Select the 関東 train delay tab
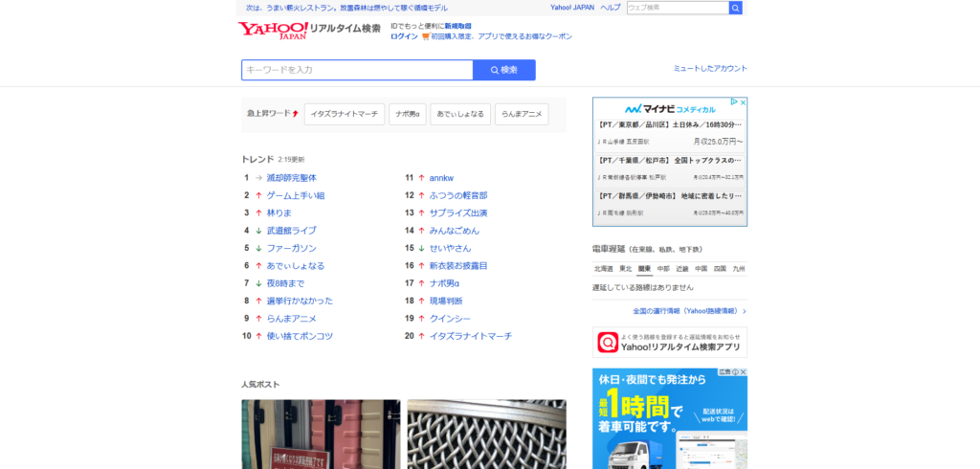The image size is (980, 469). (x=645, y=269)
